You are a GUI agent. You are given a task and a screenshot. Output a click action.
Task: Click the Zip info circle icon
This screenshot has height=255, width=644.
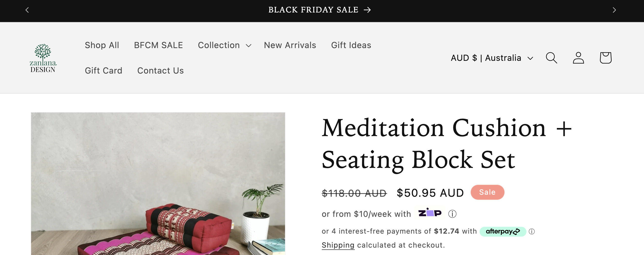(452, 214)
